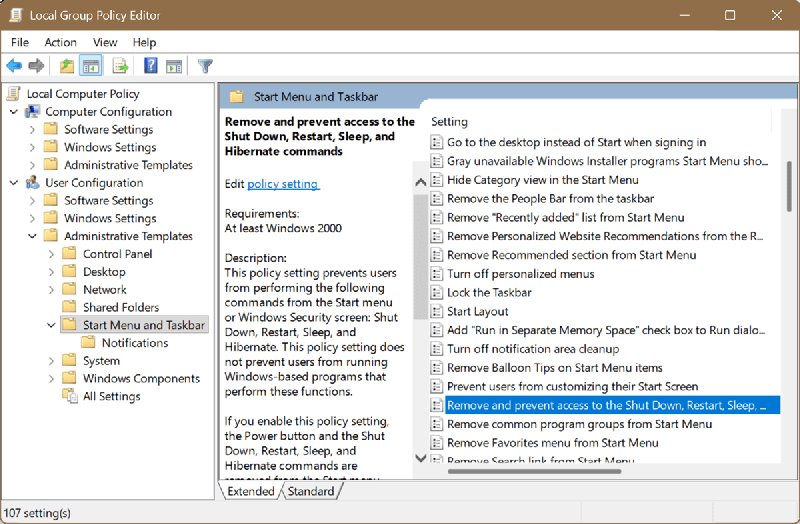The width and height of the screenshot is (800, 524).
Task: Select Add "Run in Separate Memory Space" setting
Action: click(x=606, y=330)
